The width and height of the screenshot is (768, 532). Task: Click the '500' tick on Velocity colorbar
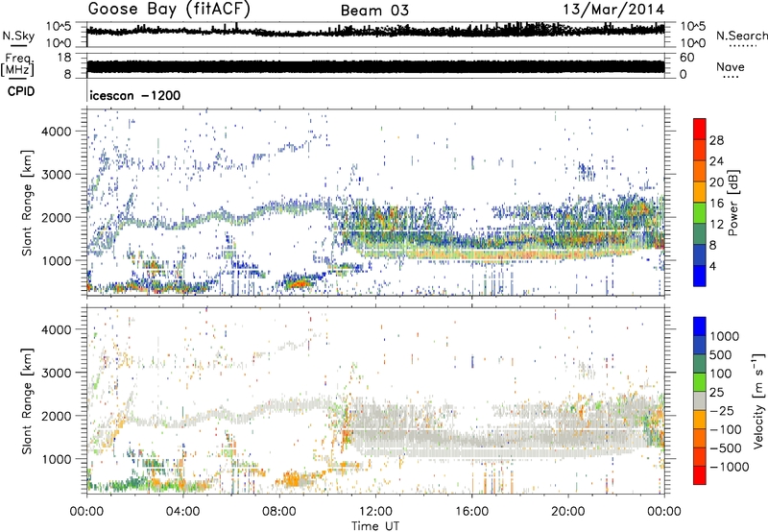pyautogui.click(x=721, y=354)
